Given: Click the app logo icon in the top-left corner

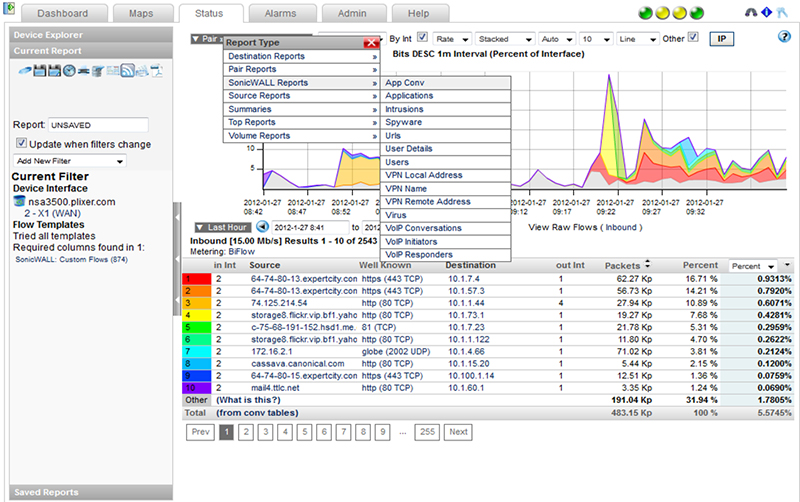Looking at the screenshot, I should [9, 9].
